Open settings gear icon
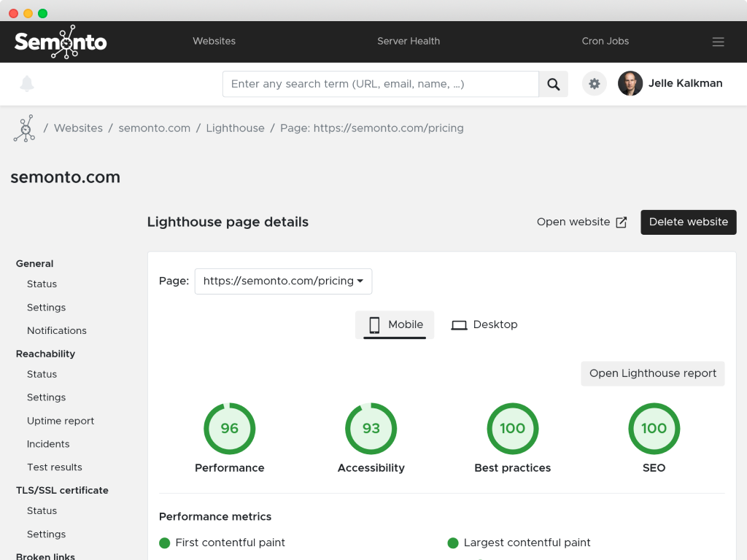This screenshot has width=747, height=560. pyautogui.click(x=594, y=84)
